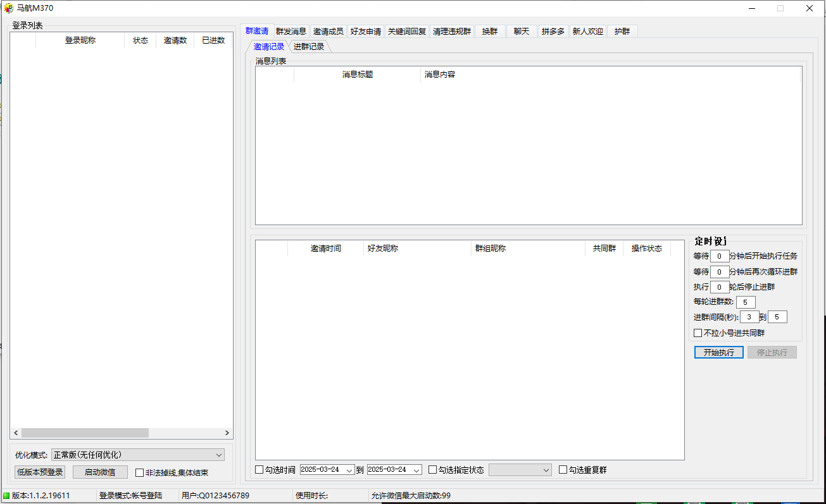Expand the 指定状态 combo box
Viewport: 826px width, 504px height.
click(x=547, y=470)
